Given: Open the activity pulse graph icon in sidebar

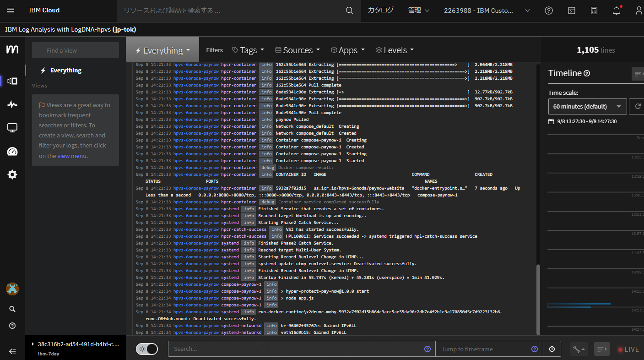Looking at the screenshot, I should point(12,104).
